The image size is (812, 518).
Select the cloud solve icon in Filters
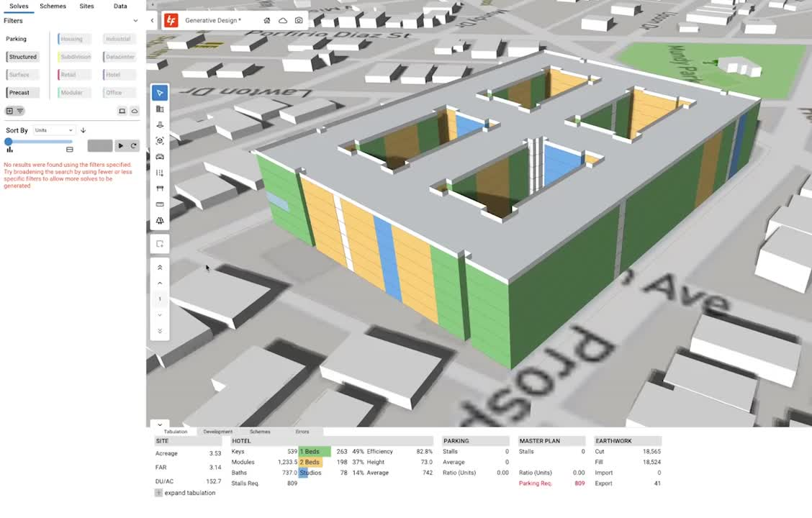tap(134, 111)
